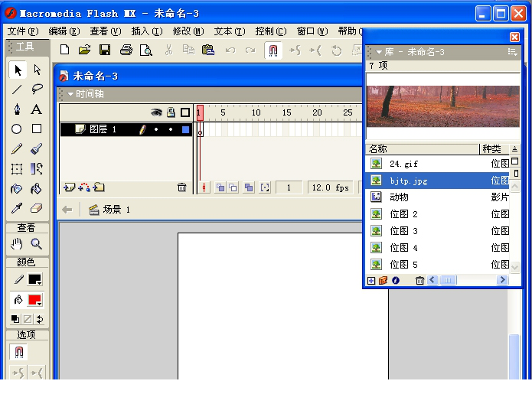The image size is (532, 394).
Task: Select the Zoom magnifier tool
Action: (37, 243)
